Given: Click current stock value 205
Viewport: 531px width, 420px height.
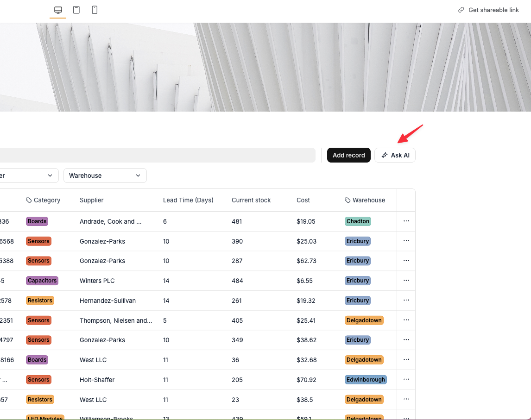Looking at the screenshot, I should 237,380.
